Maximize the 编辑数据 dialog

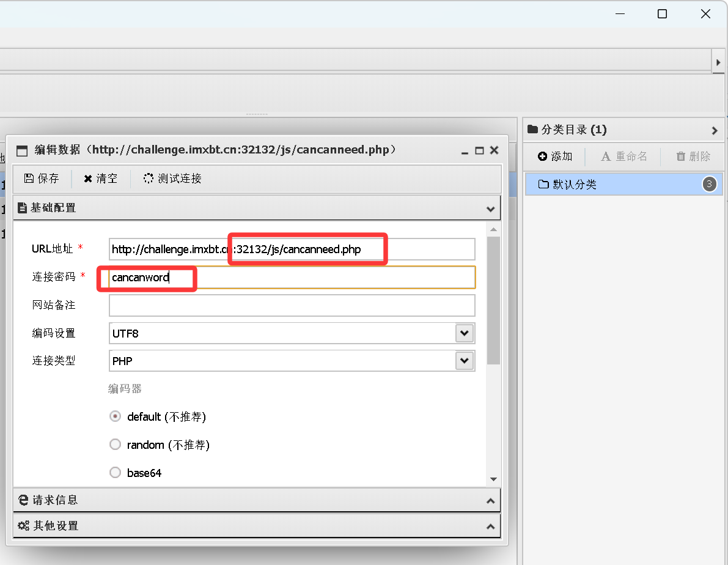tap(480, 150)
